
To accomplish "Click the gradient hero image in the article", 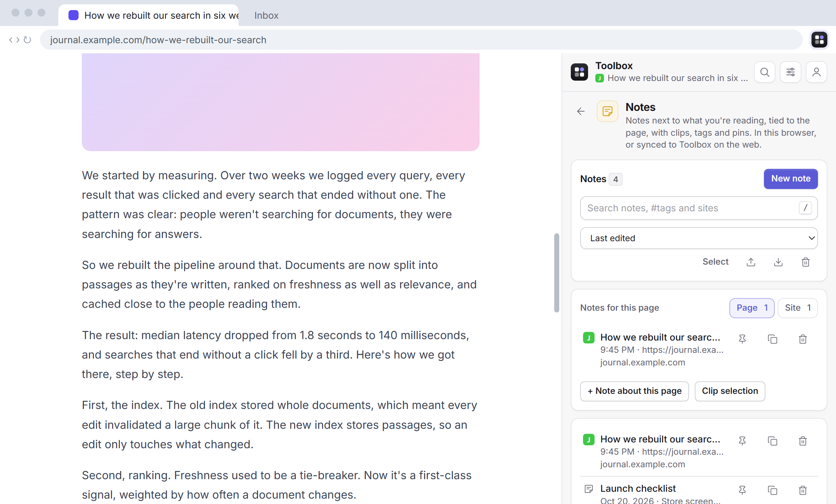I will (x=280, y=102).
